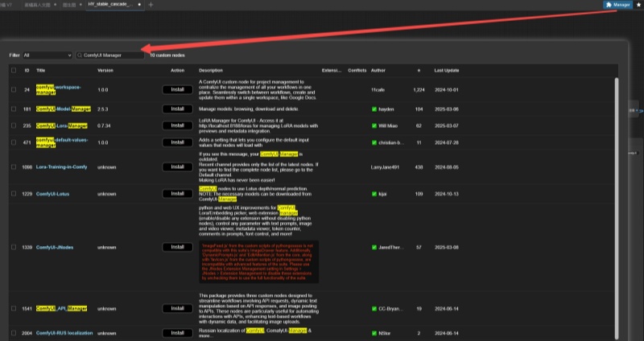Sort the table by ID column header
This screenshot has width=644, height=341.
coord(27,71)
